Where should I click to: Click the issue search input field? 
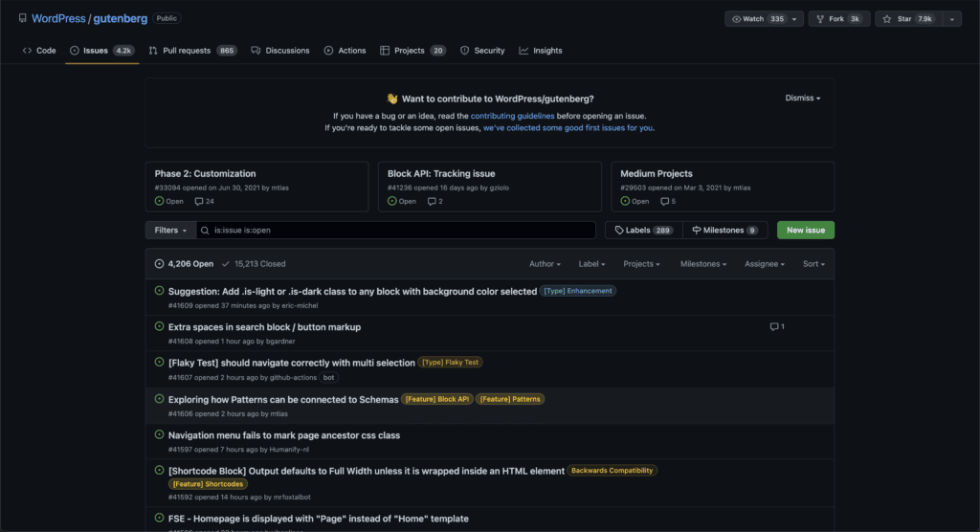(x=396, y=230)
